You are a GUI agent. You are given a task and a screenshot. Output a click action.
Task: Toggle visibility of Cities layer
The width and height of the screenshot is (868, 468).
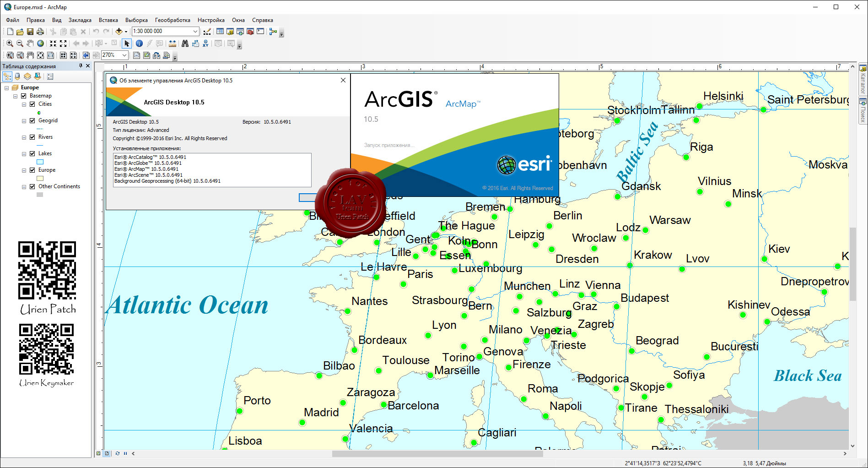click(32, 104)
